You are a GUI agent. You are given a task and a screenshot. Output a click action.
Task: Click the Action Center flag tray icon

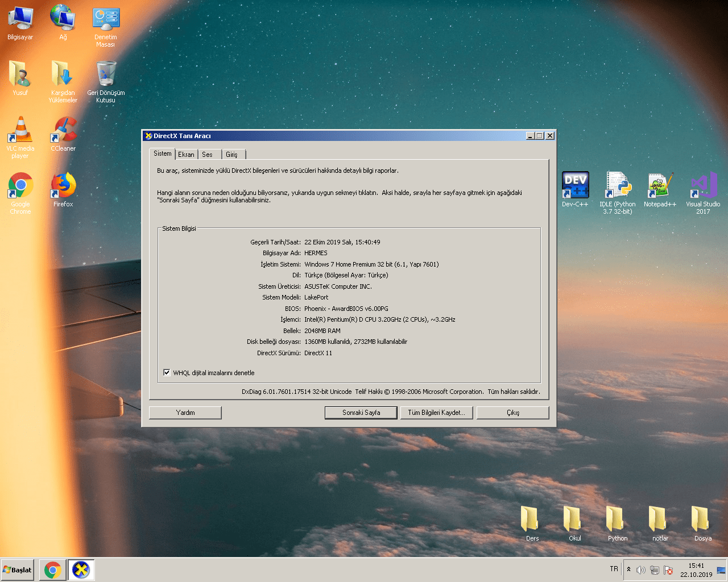point(668,570)
